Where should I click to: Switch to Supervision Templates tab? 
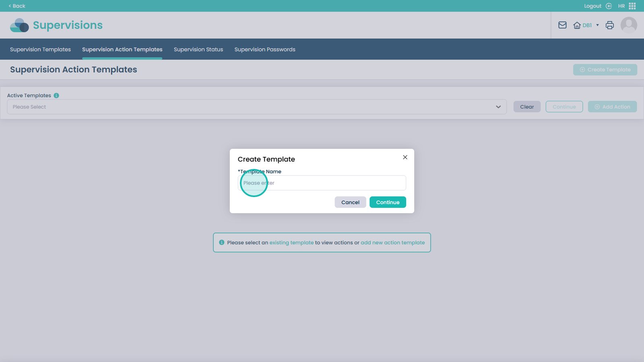40,49
